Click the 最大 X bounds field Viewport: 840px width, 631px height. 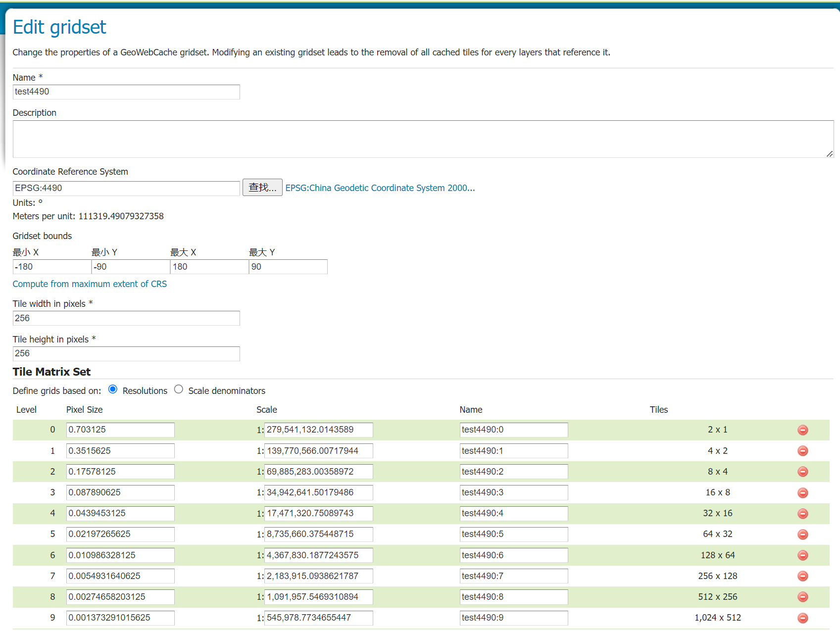pyautogui.click(x=209, y=267)
